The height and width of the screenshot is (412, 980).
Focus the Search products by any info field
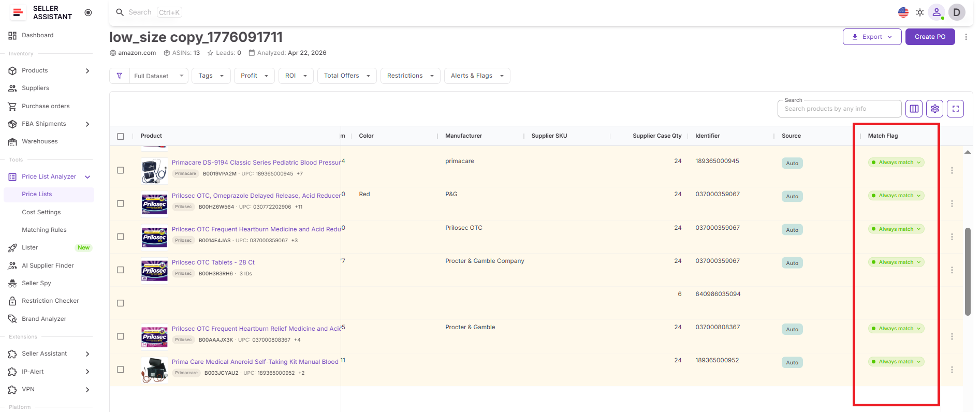pyautogui.click(x=839, y=109)
